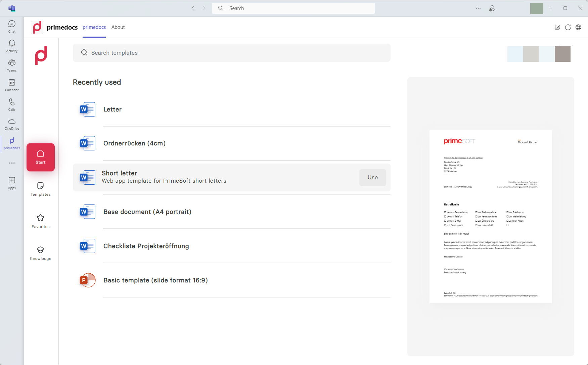Open Settings and more ellipsis
The height and width of the screenshot is (365, 588).
[x=478, y=8]
